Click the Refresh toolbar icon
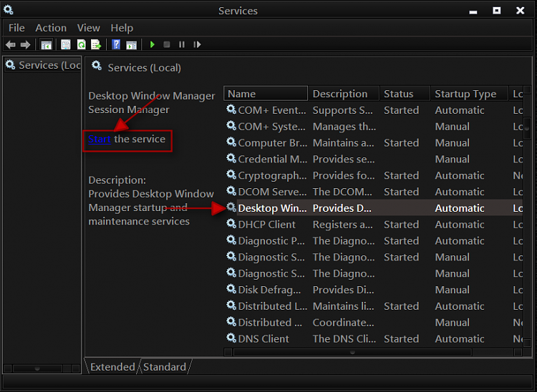Image resolution: width=537 pixels, height=392 pixels. tap(81, 44)
